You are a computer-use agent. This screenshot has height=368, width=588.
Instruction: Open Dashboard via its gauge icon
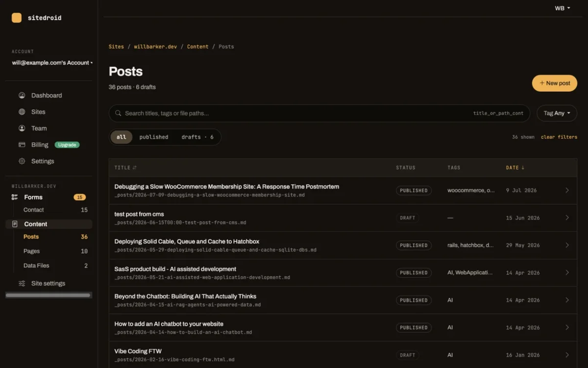[22, 95]
